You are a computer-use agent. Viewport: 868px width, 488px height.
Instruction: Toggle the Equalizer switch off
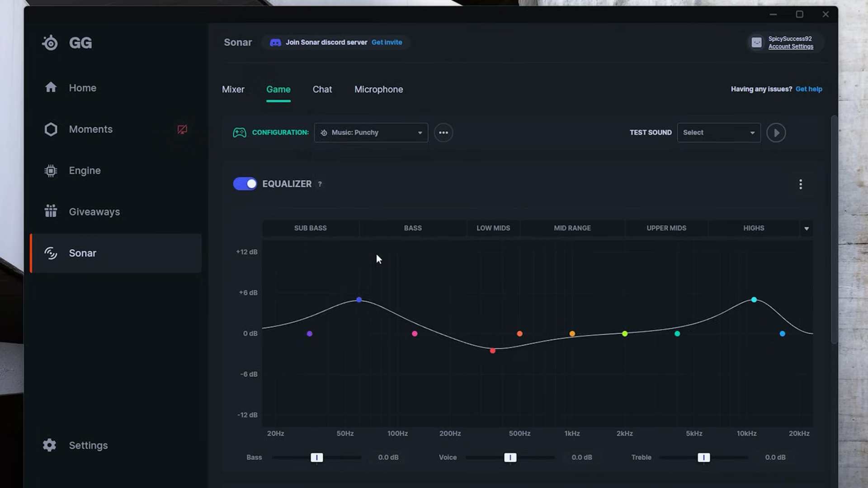pyautogui.click(x=245, y=184)
